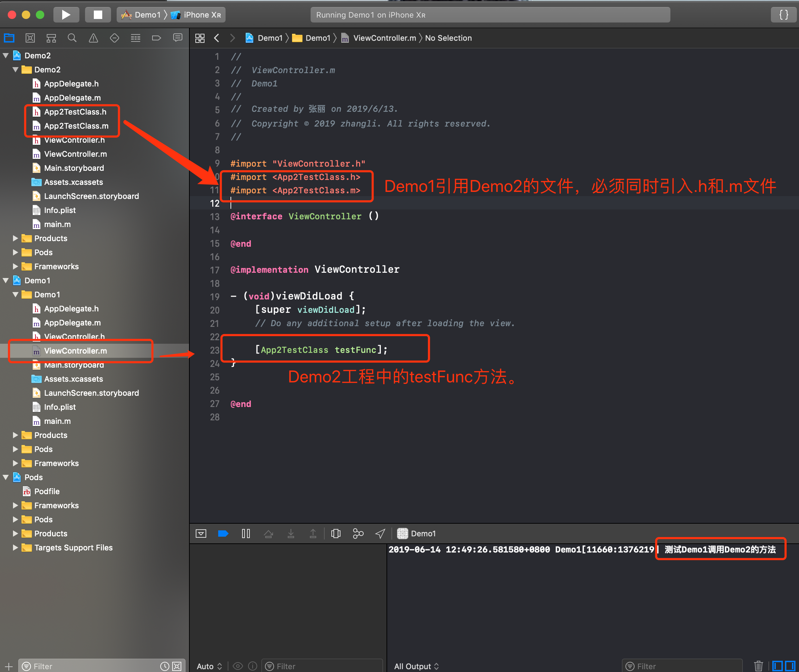799x672 pixels.
Task: Open Demo2's Main.storyboard
Action: coord(74,168)
